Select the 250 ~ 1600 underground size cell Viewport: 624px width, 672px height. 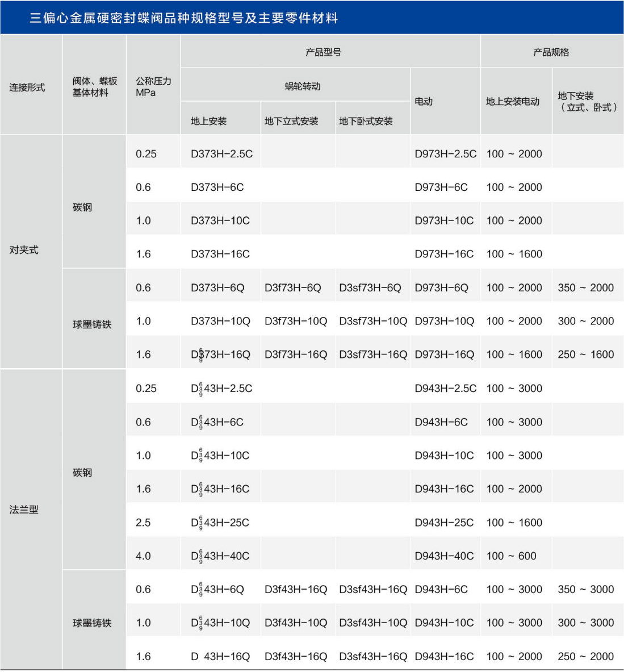coord(585,354)
